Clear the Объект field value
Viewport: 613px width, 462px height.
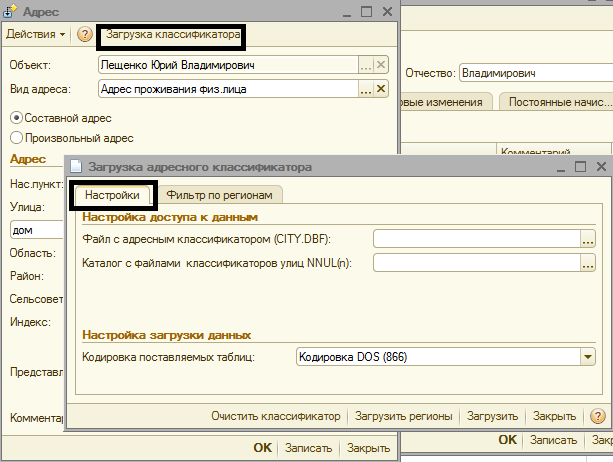[x=381, y=65]
